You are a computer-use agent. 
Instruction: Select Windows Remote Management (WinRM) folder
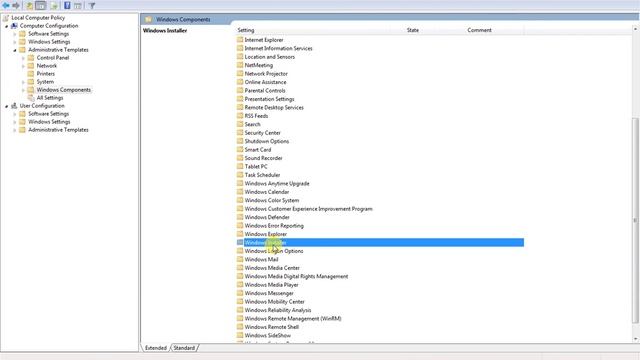click(x=293, y=318)
